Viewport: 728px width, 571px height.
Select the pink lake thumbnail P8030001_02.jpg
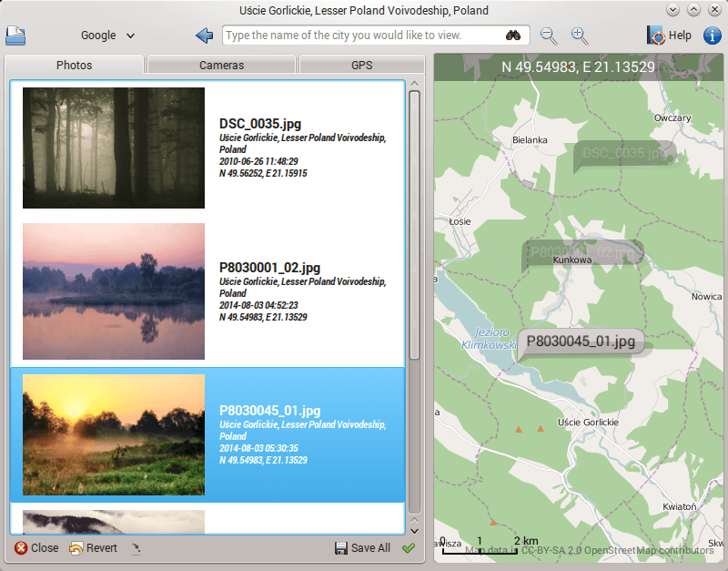(114, 291)
